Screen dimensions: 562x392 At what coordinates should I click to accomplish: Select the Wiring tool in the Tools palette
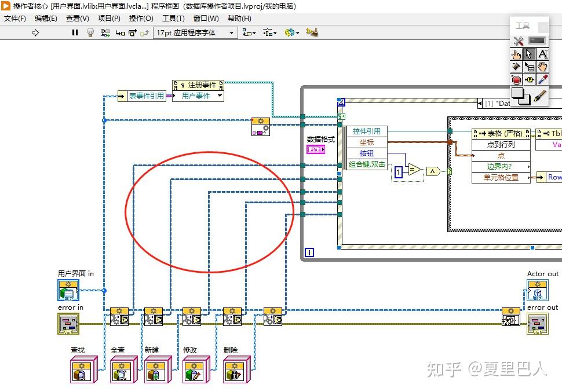pyautogui.click(x=517, y=67)
